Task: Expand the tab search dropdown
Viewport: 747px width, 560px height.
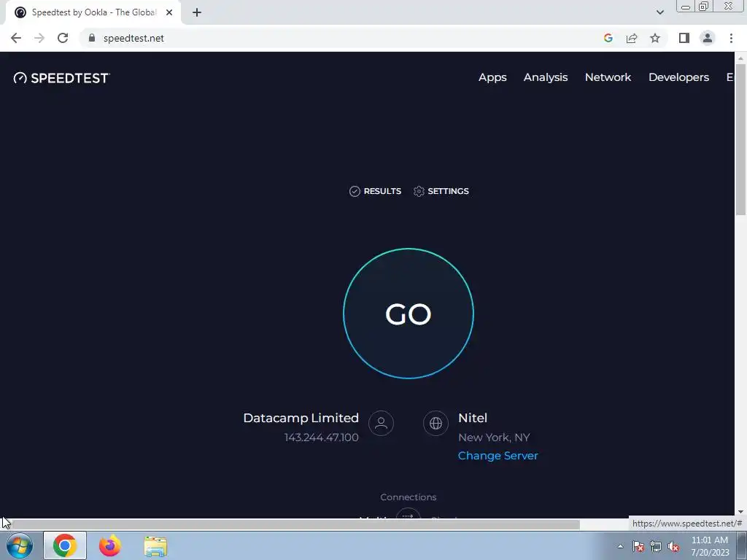Action: click(x=659, y=12)
